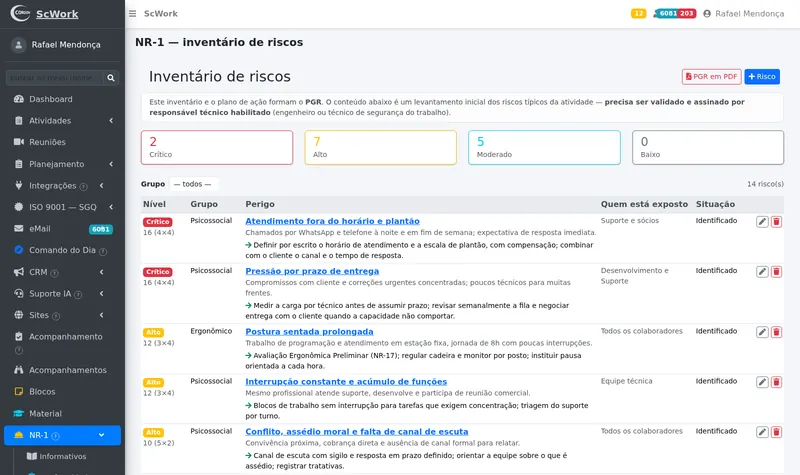This screenshot has height=475, width=800.
Task: Export PGR em PDF
Action: coord(711,77)
